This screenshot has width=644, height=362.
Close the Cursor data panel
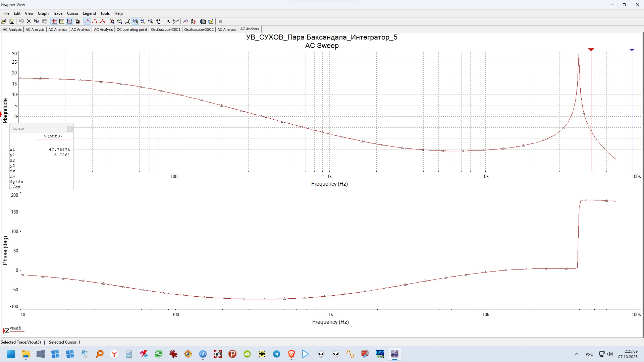coord(69,129)
